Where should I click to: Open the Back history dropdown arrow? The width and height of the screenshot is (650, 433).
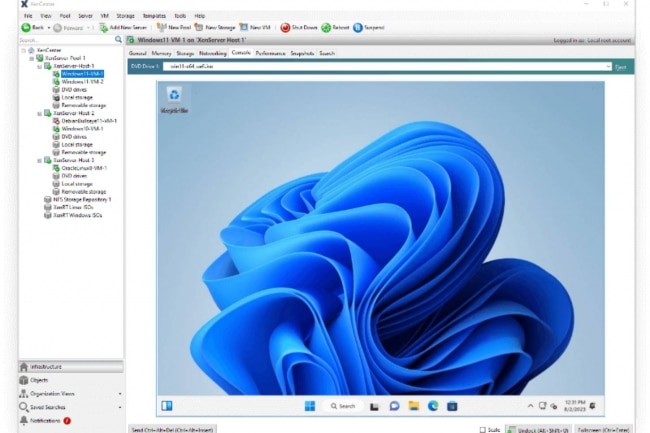click(49, 28)
